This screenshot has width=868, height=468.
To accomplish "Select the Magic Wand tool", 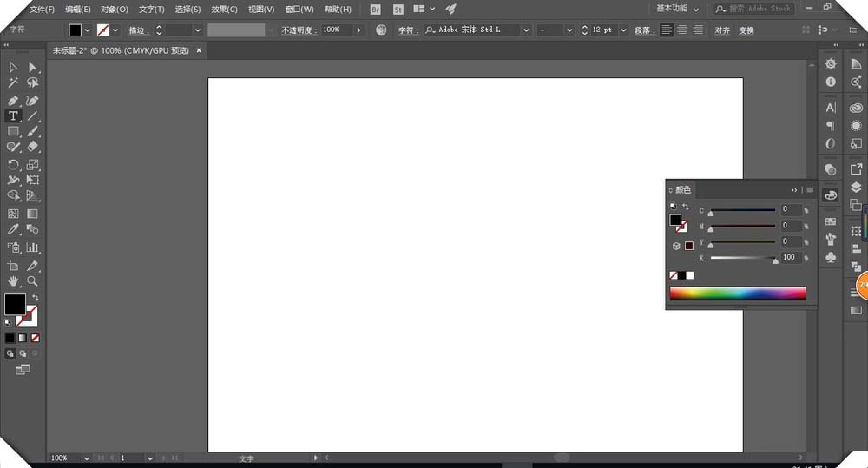I will pos(13,82).
